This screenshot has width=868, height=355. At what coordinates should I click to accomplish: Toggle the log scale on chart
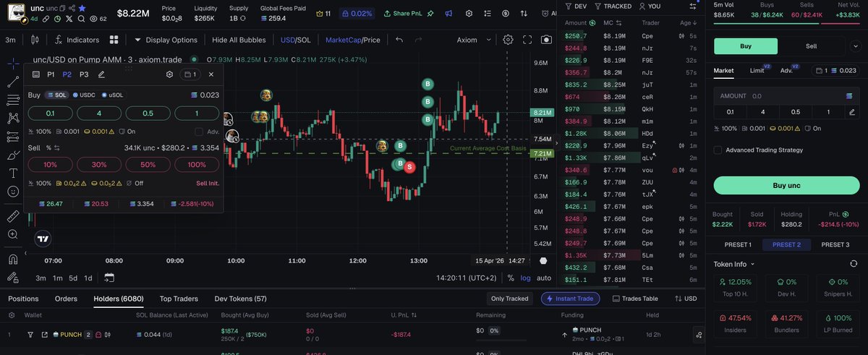tap(525, 278)
